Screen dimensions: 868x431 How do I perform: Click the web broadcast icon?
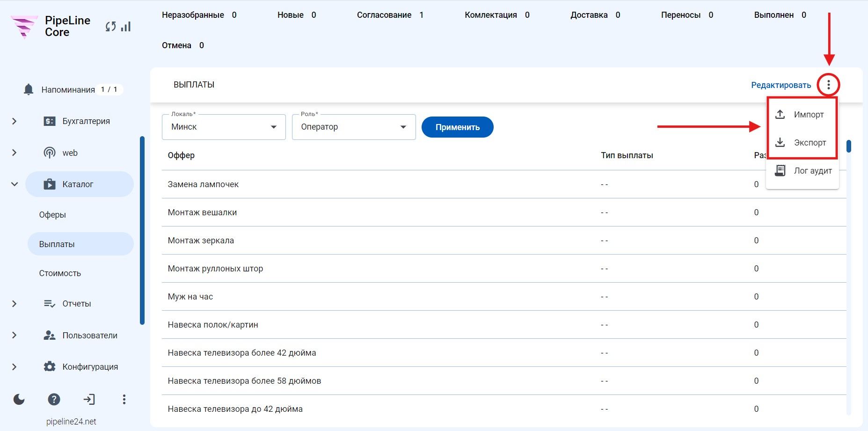(50, 153)
